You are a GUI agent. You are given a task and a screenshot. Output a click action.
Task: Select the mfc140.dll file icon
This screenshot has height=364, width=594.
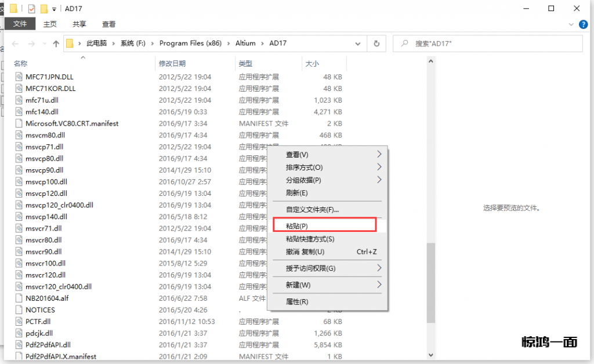[19, 112]
